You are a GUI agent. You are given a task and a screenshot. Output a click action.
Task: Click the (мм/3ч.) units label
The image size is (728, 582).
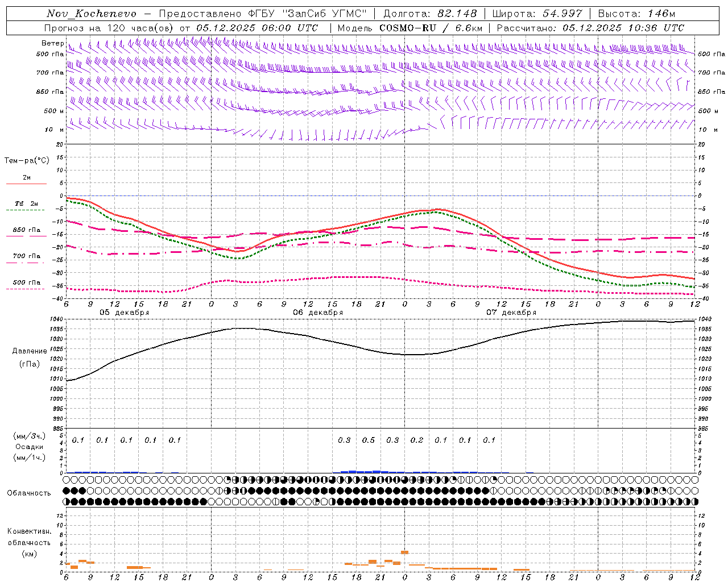click(x=29, y=436)
